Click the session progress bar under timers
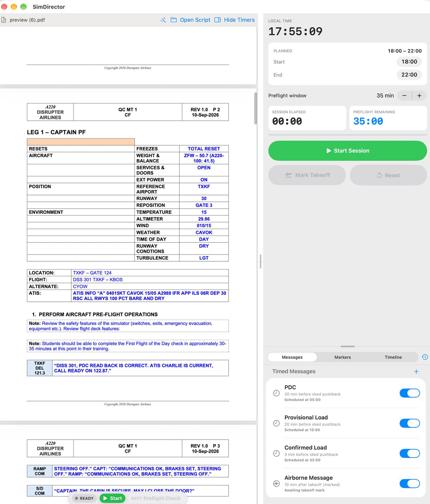 [348, 135]
